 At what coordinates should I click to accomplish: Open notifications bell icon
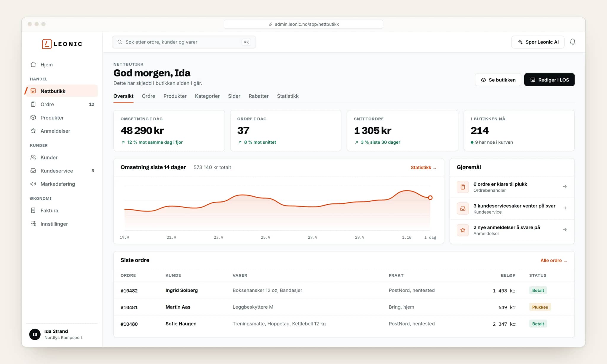tap(573, 42)
